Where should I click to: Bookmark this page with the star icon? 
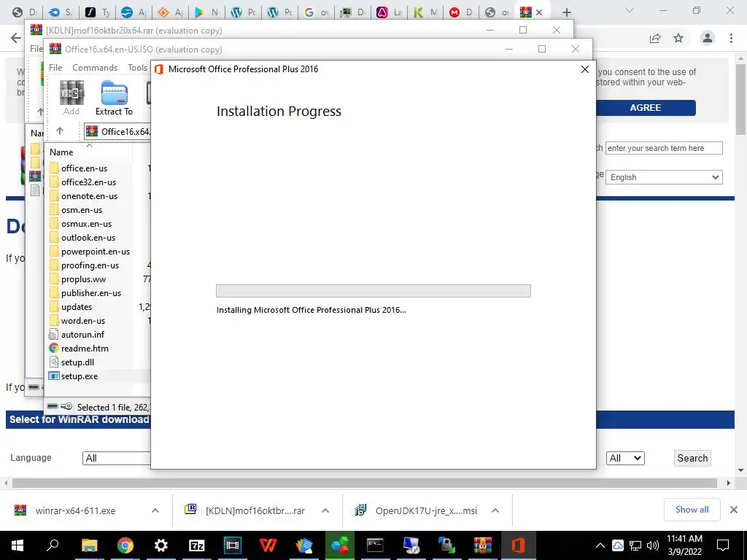678,38
